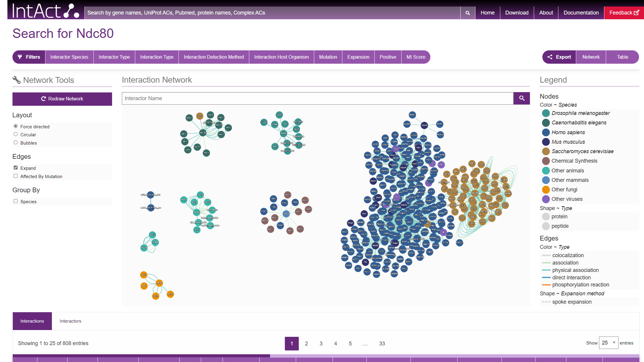644x362 pixels.
Task: Switch to Table view
Action: point(622,57)
